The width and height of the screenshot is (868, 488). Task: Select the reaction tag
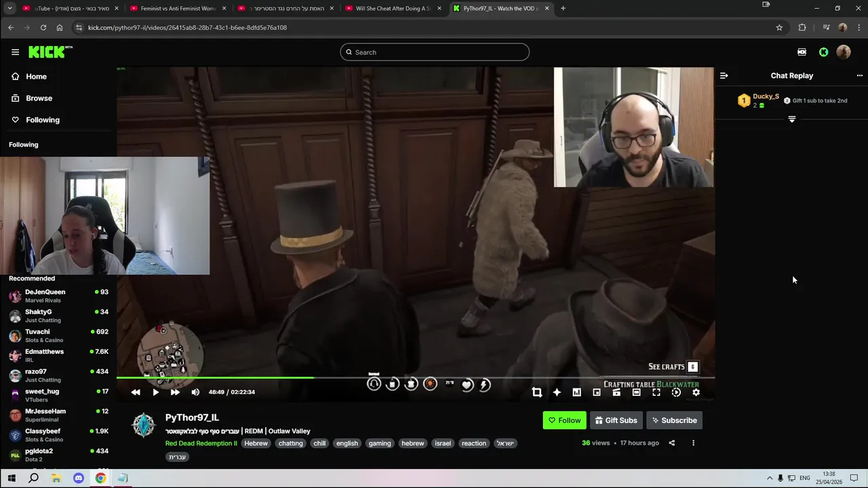pyautogui.click(x=473, y=443)
